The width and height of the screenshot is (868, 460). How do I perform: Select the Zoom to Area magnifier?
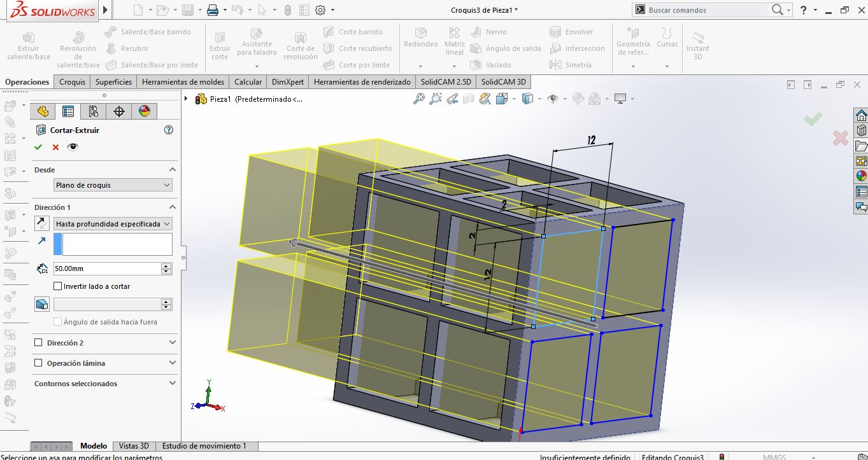coord(435,99)
